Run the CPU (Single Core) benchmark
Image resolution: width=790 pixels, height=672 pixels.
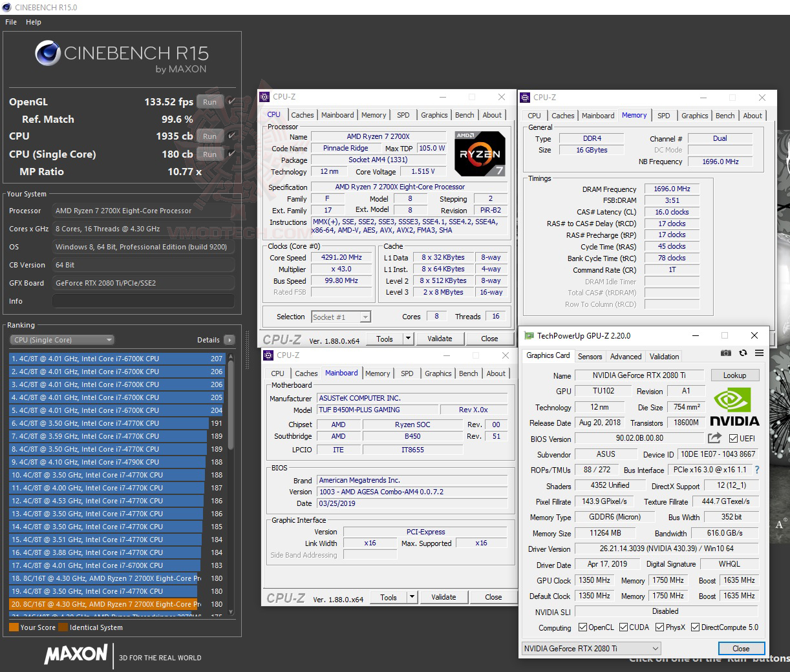tap(210, 154)
